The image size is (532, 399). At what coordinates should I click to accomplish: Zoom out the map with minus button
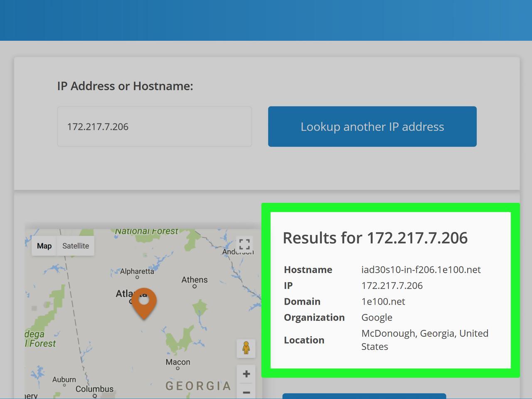[246, 392]
